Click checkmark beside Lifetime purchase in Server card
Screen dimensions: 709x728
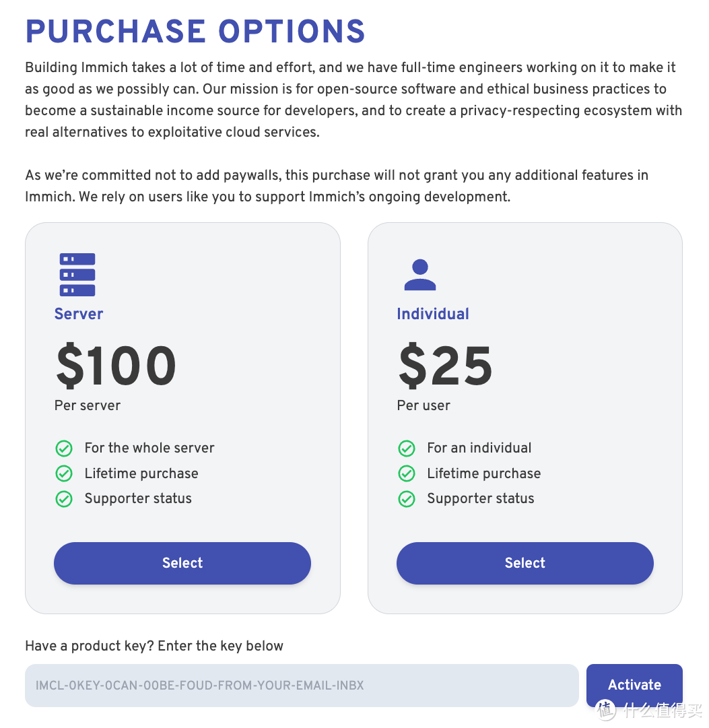[x=64, y=473]
